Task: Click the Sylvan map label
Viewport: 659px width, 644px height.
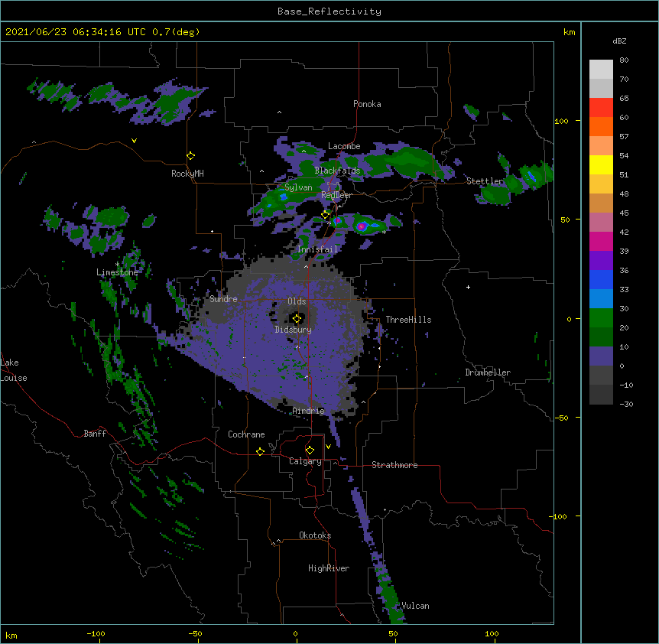Action: pos(298,187)
